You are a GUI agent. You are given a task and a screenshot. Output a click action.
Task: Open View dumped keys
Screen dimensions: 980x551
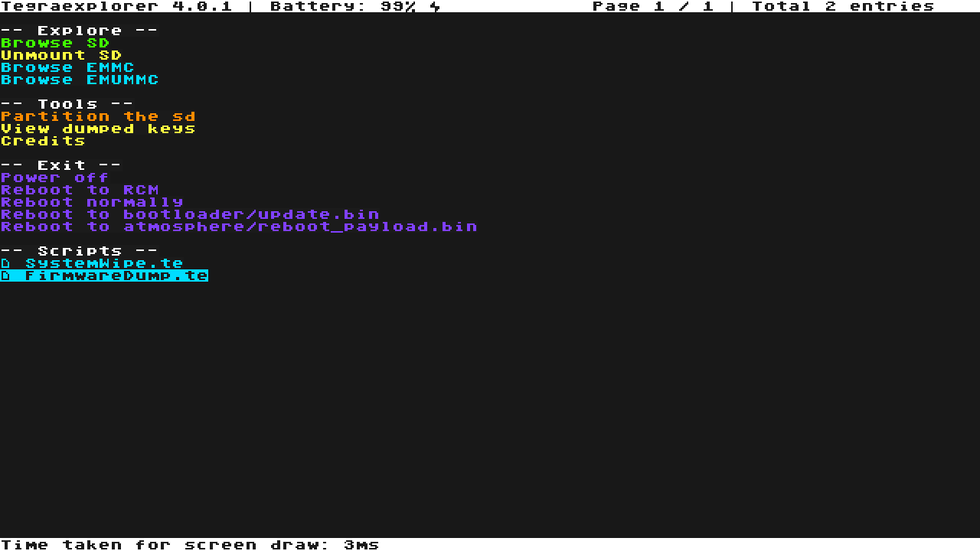98,129
